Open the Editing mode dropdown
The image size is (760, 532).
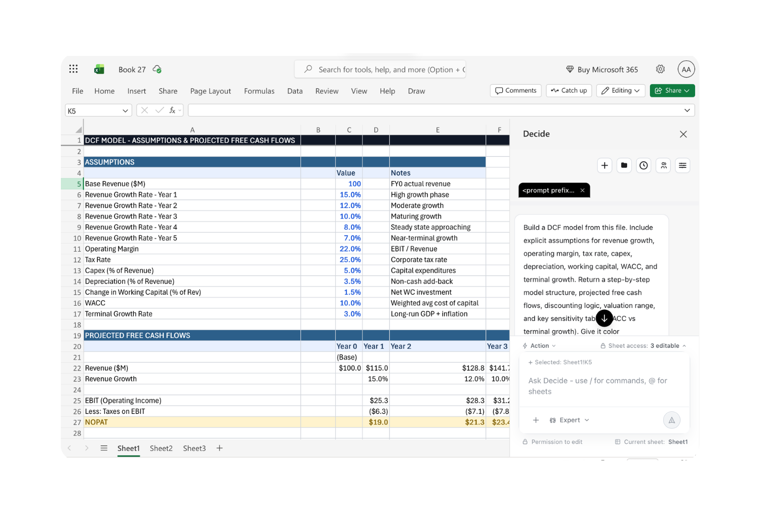tap(621, 90)
